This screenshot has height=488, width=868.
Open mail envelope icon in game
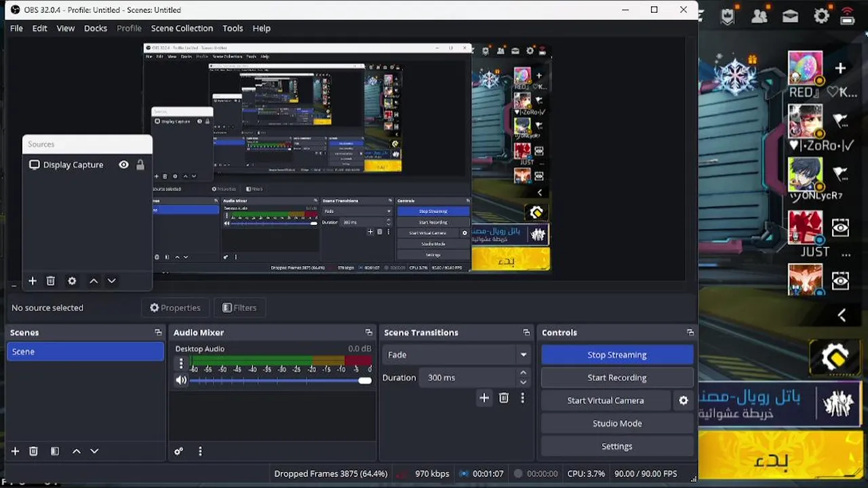790,16
